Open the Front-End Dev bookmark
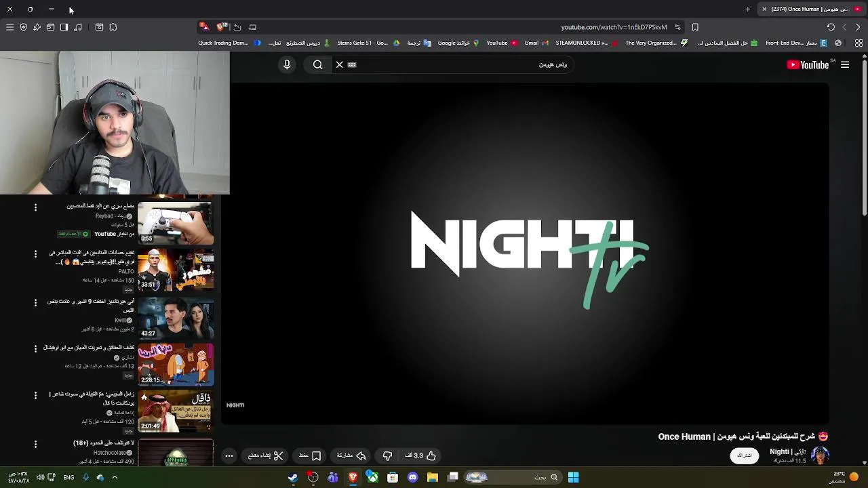This screenshot has width=868, height=488. 796,43
